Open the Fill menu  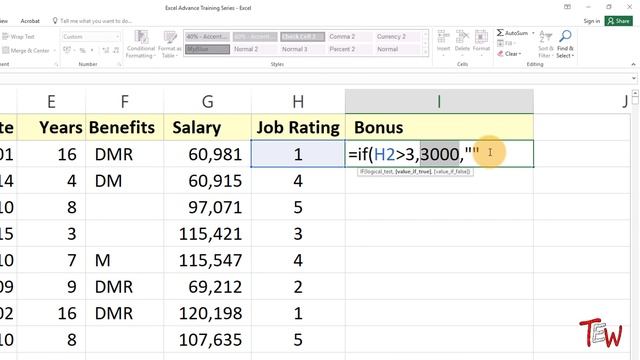tap(506, 43)
